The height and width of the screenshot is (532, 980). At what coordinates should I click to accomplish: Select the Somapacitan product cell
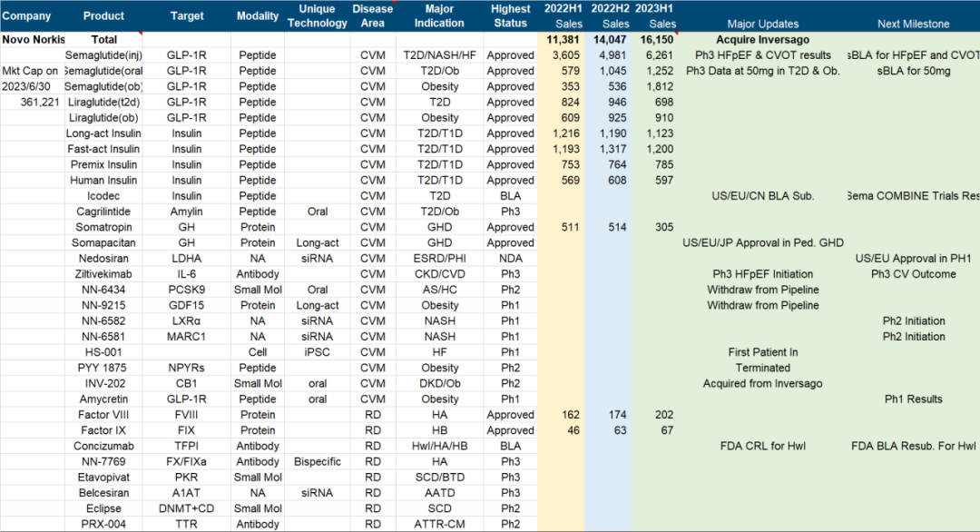coord(103,242)
